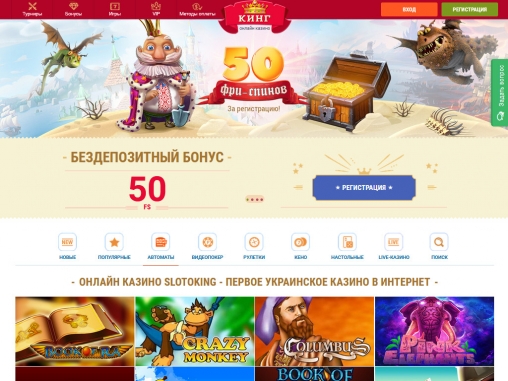Open the Бонусы diamond icon
Image resolution: width=508 pixels, height=381 pixels.
point(73,6)
